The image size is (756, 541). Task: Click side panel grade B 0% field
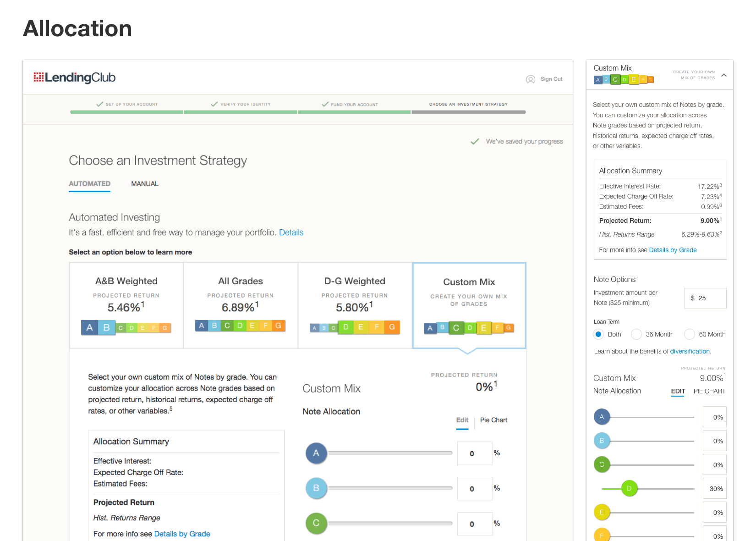pyautogui.click(x=715, y=441)
